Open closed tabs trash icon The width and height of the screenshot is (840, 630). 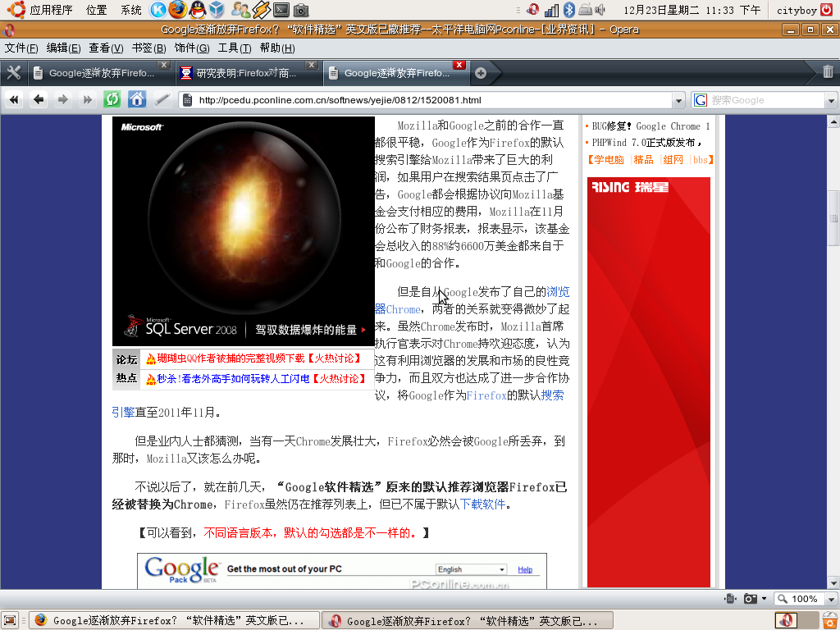[x=828, y=72]
